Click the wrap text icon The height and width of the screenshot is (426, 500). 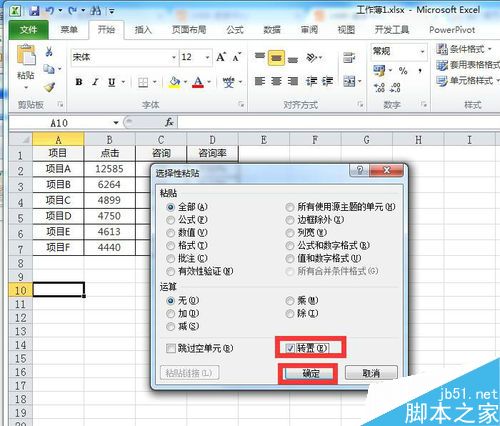coord(349,58)
